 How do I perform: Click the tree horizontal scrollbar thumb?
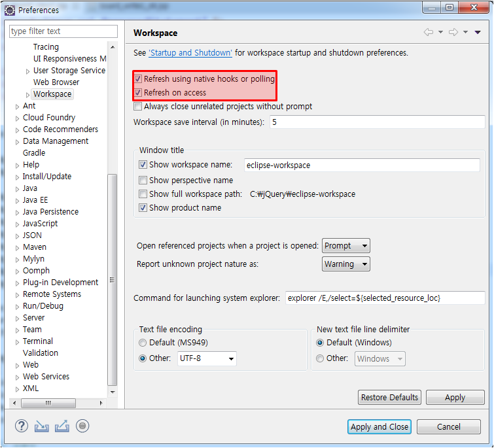(48, 403)
